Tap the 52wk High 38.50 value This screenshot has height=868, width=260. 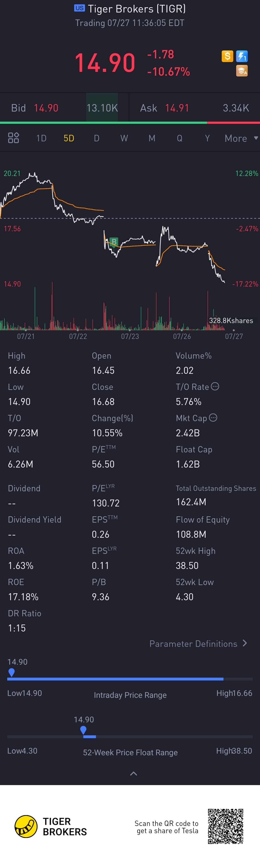point(187,565)
